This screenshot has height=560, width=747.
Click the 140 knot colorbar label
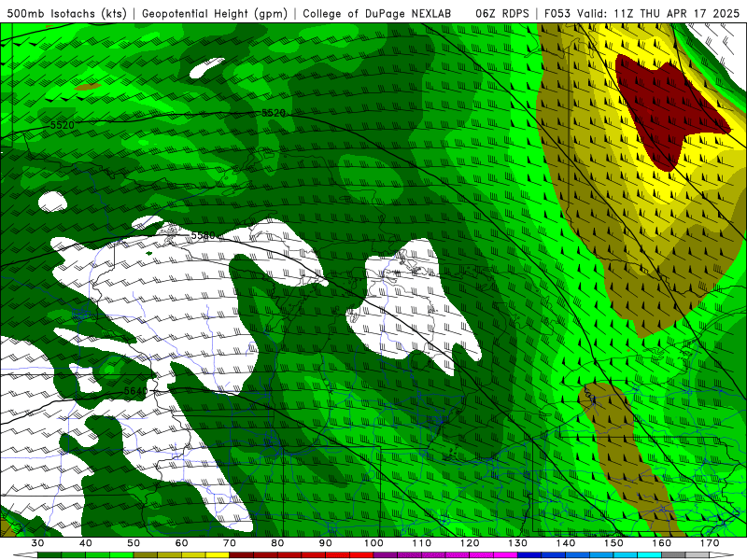(566, 543)
